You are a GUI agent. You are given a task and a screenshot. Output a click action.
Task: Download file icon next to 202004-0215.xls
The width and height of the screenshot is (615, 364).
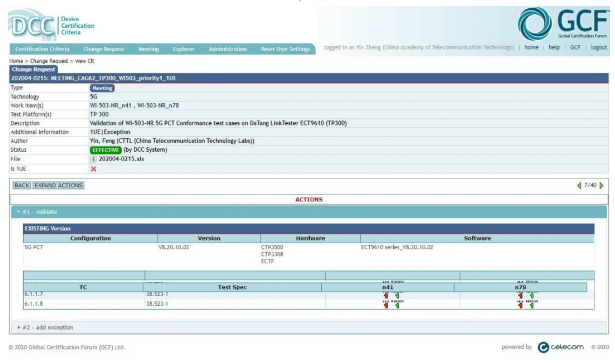point(93,159)
